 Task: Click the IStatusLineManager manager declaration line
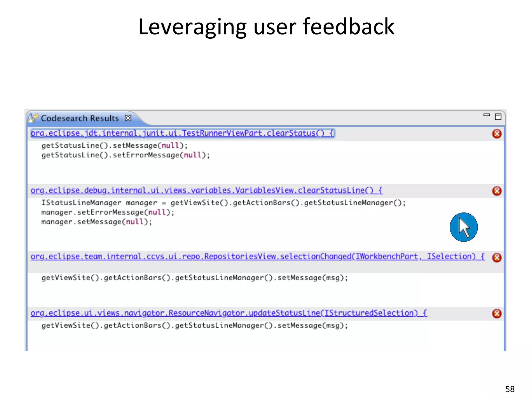[x=223, y=203]
